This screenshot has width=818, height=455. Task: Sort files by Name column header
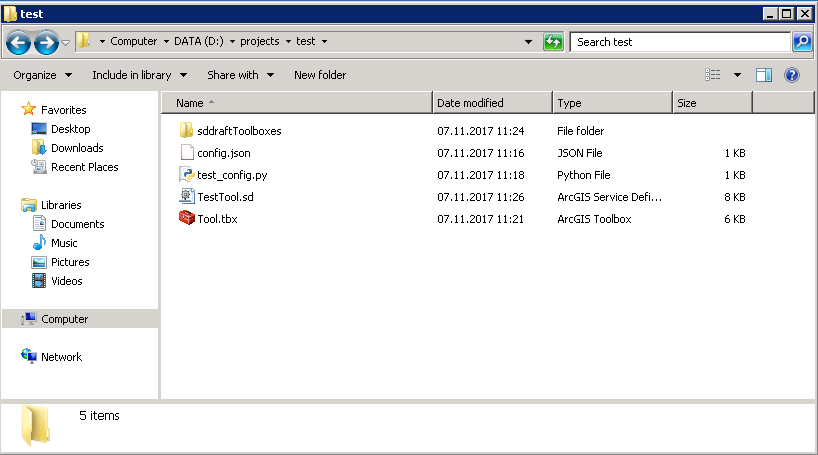pos(297,103)
